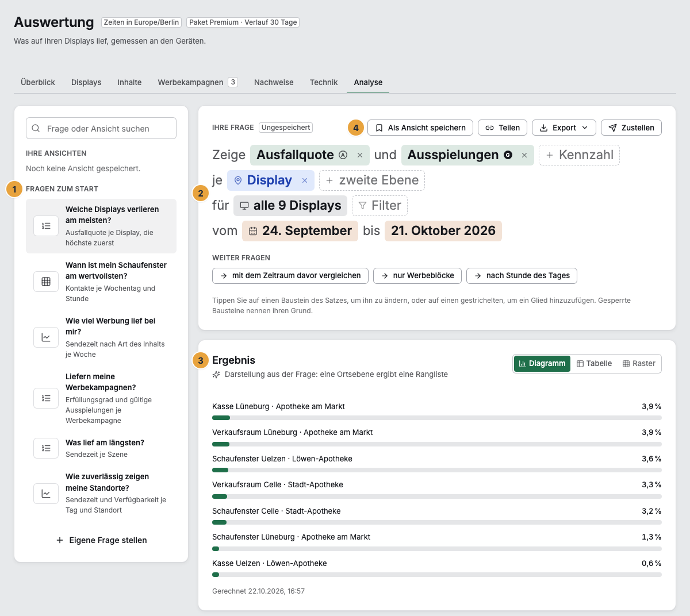Click 'Zeiten in Europe/Berlin' badge
This screenshot has height=616, width=690.
pyautogui.click(x=141, y=22)
